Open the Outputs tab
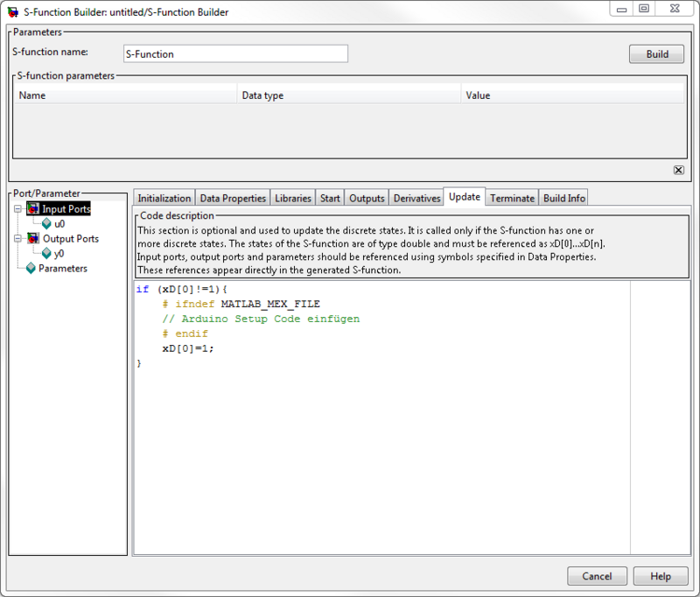This screenshot has height=597, width=700. pos(367,198)
